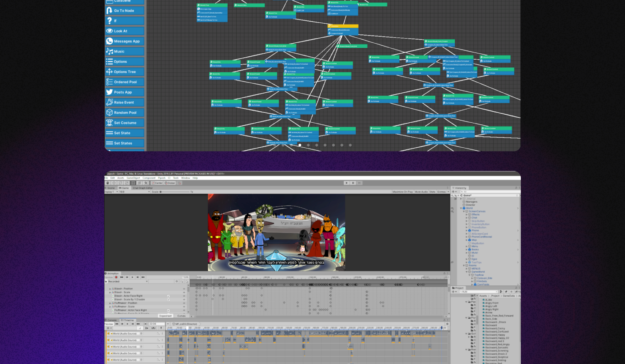
Task: Select the Go To Node icon in palette
Action: tap(110, 11)
